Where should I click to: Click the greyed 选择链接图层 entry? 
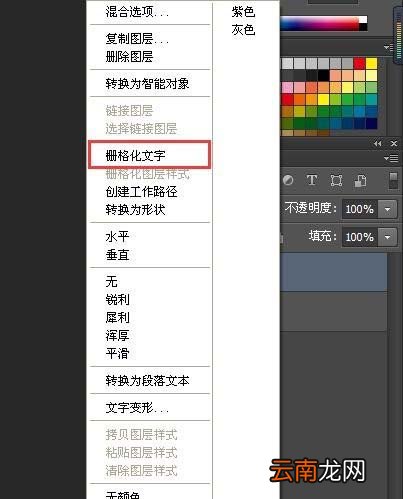click(x=141, y=129)
